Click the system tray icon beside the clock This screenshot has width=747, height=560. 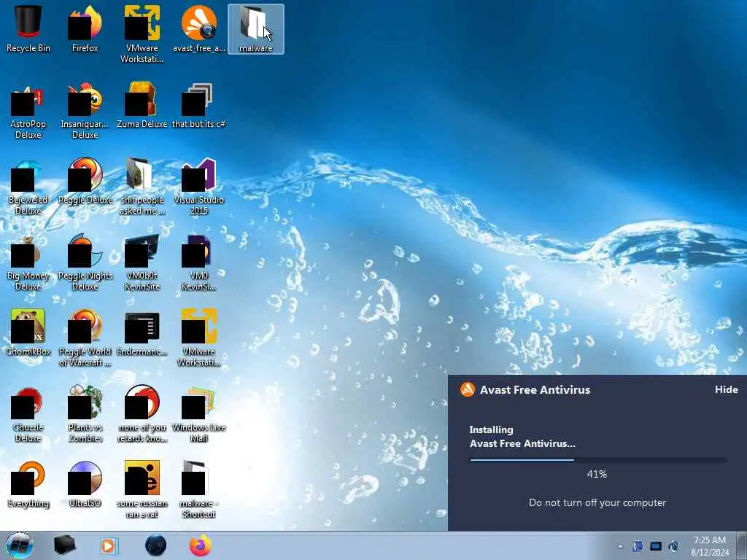tap(673, 546)
